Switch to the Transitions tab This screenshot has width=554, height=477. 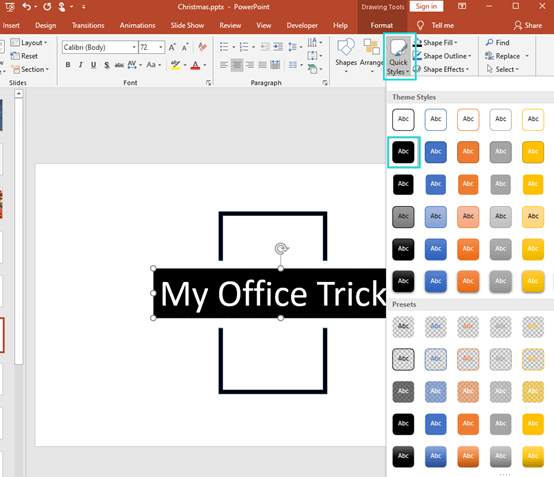(88, 25)
